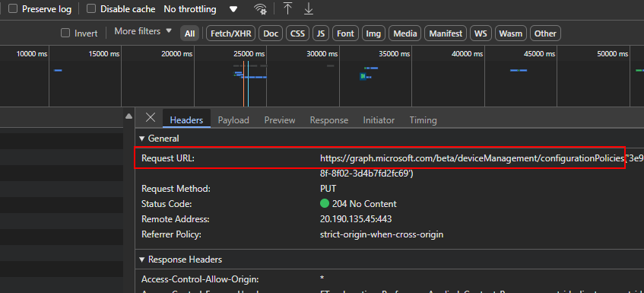
Task: Open network conditions wifi gear icon
Action: point(260,9)
